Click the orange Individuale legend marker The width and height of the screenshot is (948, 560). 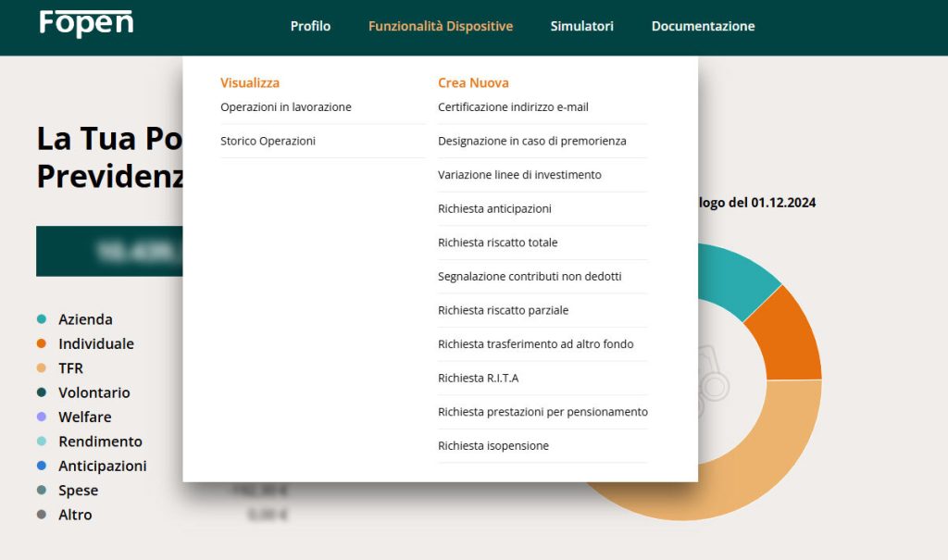[40, 343]
